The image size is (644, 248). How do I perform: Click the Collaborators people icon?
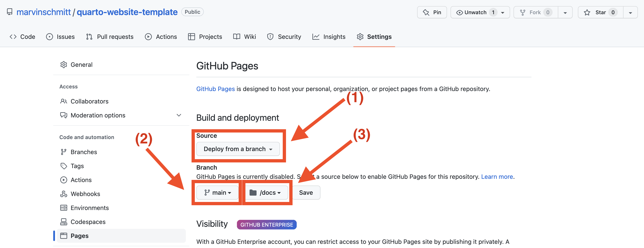(63, 101)
